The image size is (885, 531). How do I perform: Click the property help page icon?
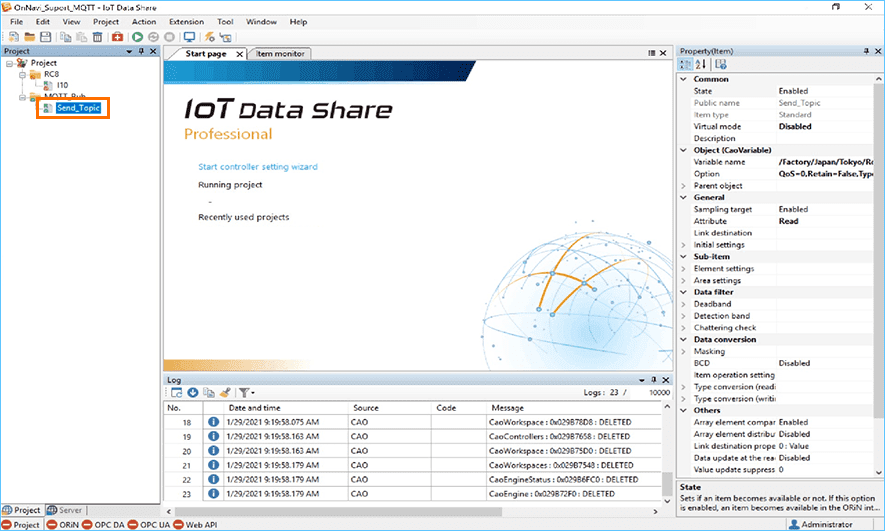tap(720, 64)
